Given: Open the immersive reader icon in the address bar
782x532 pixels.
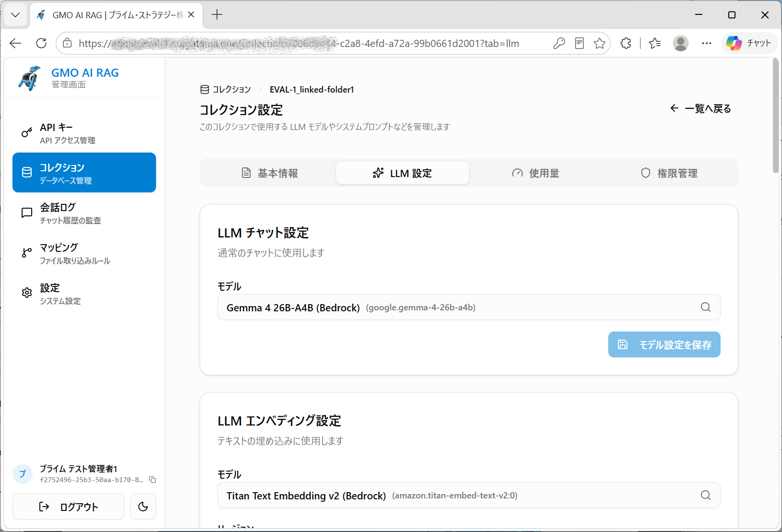Looking at the screenshot, I should pos(579,43).
